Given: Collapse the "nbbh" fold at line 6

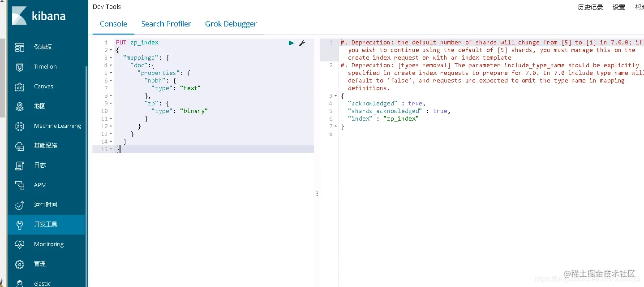Looking at the screenshot, I should (111, 81).
